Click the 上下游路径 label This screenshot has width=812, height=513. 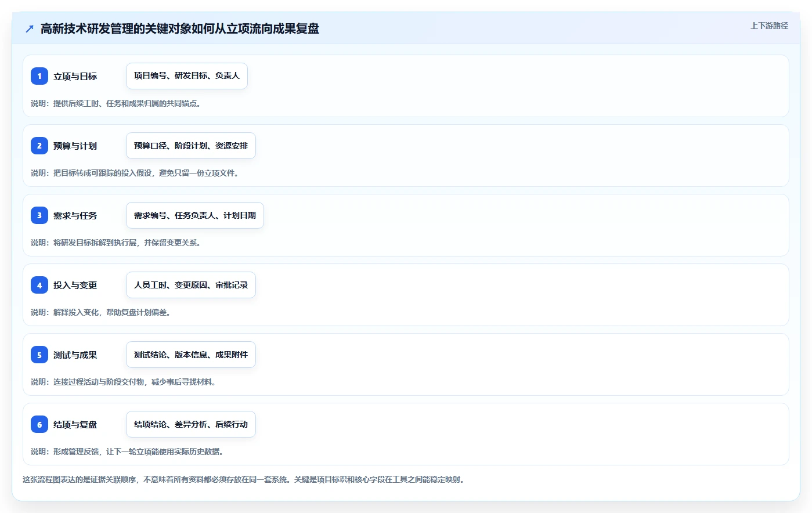tap(769, 26)
